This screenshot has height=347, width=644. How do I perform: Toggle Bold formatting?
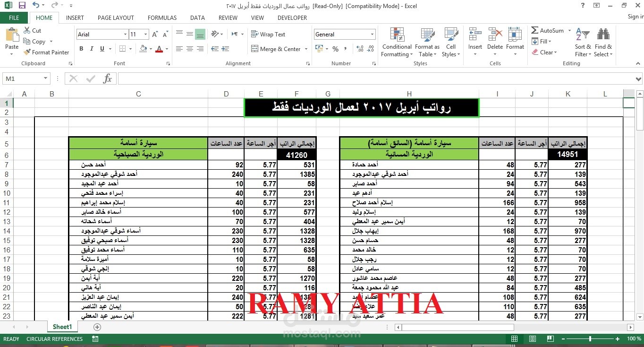[x=81, y=49]
